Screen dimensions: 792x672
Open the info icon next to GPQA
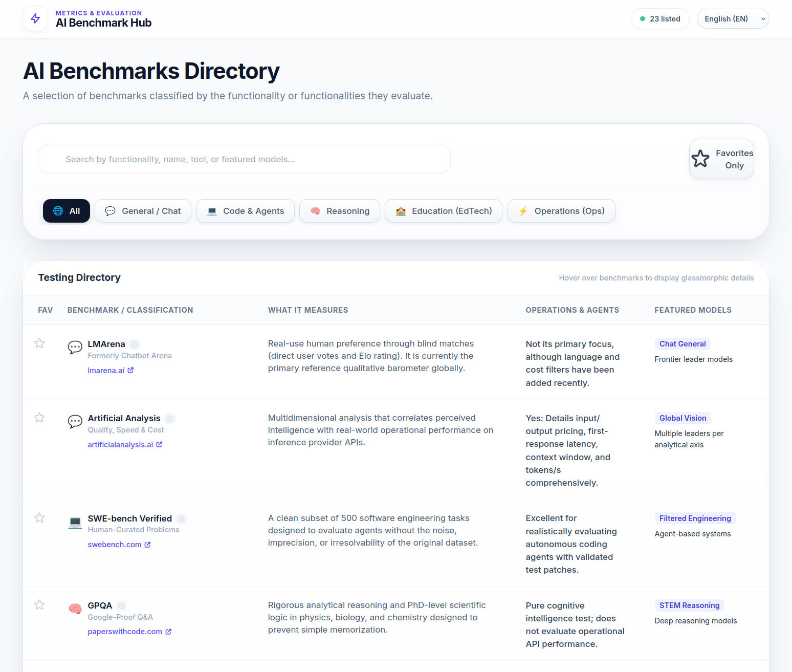tap(122, 606)
